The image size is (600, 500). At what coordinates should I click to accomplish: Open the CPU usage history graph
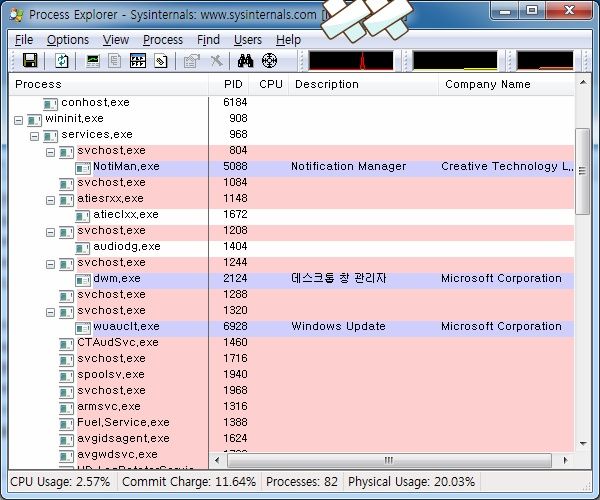[x=351, y=61]
